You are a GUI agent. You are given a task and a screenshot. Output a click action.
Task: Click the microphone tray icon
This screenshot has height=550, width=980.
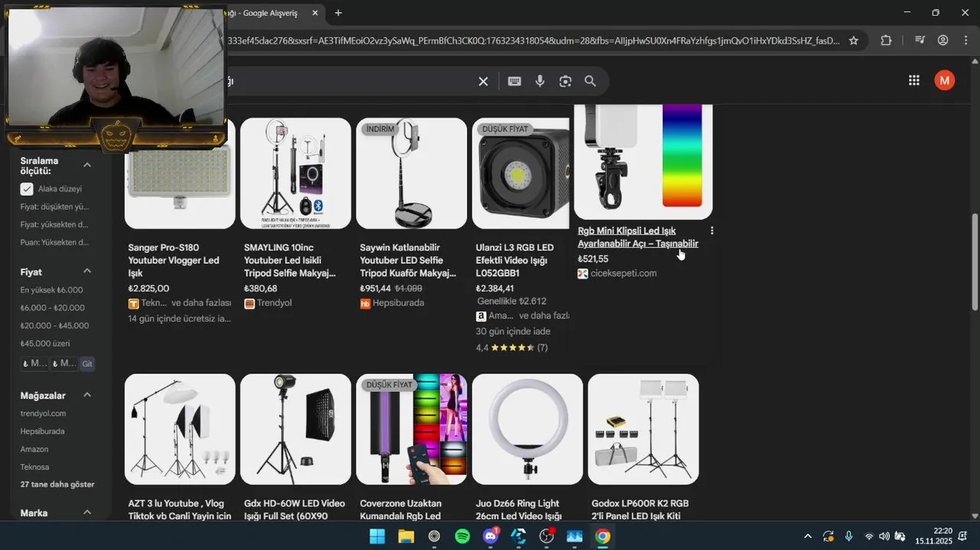[849, 536]
